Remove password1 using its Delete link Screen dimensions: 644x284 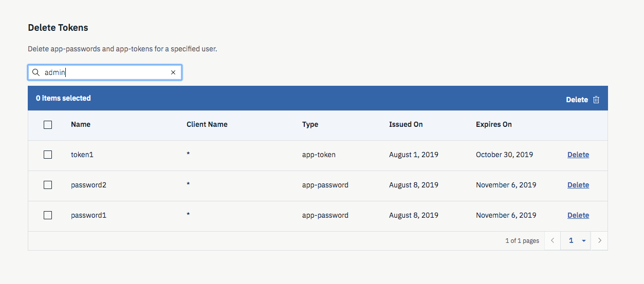(x=578, y=215)
